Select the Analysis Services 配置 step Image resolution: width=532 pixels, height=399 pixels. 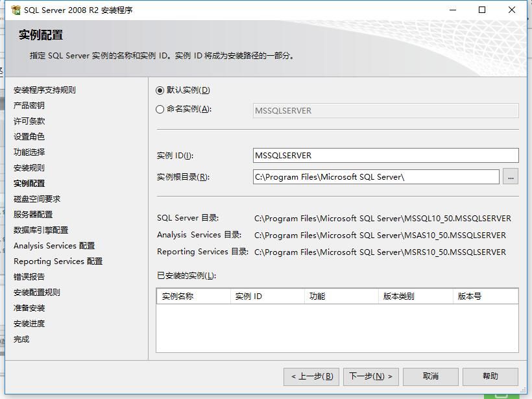(x=54, y=246)
